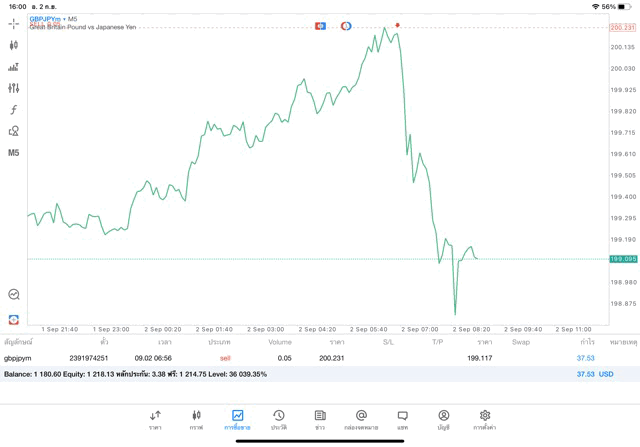
Task: Open the M5 timeframe selector
Action: point(13,153)
